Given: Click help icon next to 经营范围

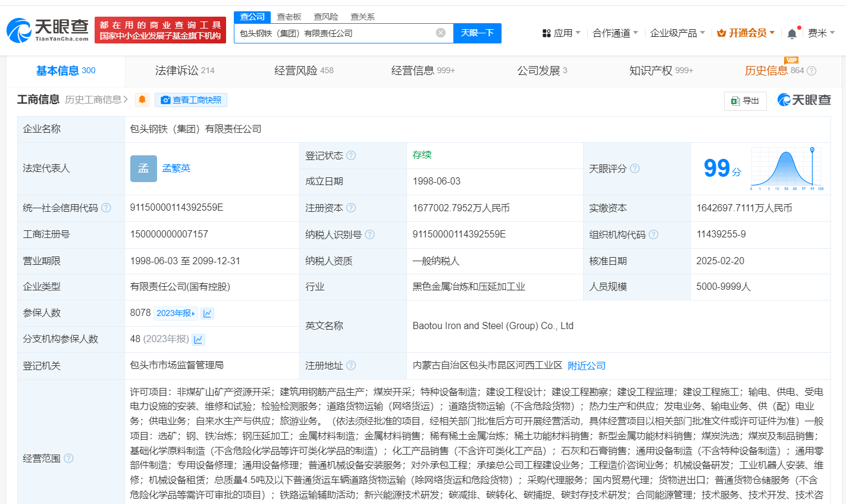Looking at the screenshot, I should click(68, 458).
